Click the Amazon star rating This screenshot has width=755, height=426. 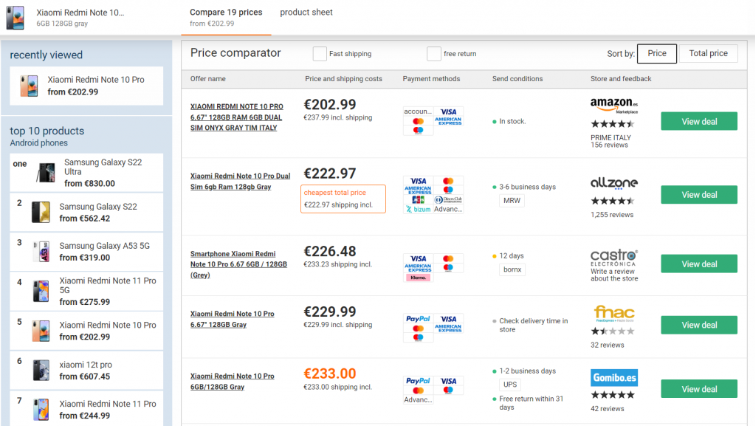pyautogui.click(x=612, y=124)
